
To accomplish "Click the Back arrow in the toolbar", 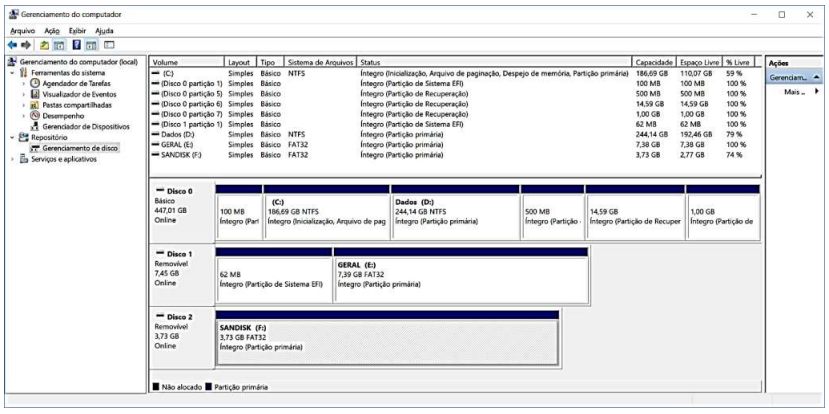I will [x=11, y=47].
